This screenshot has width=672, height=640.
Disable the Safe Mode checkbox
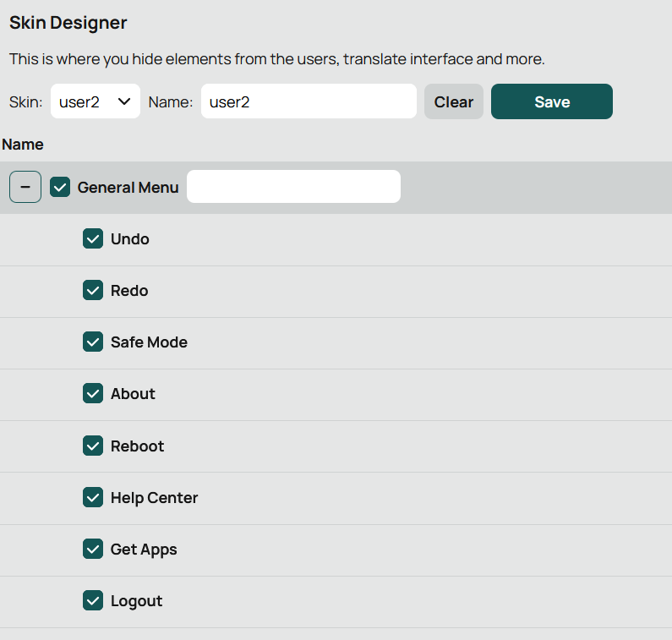93,342
